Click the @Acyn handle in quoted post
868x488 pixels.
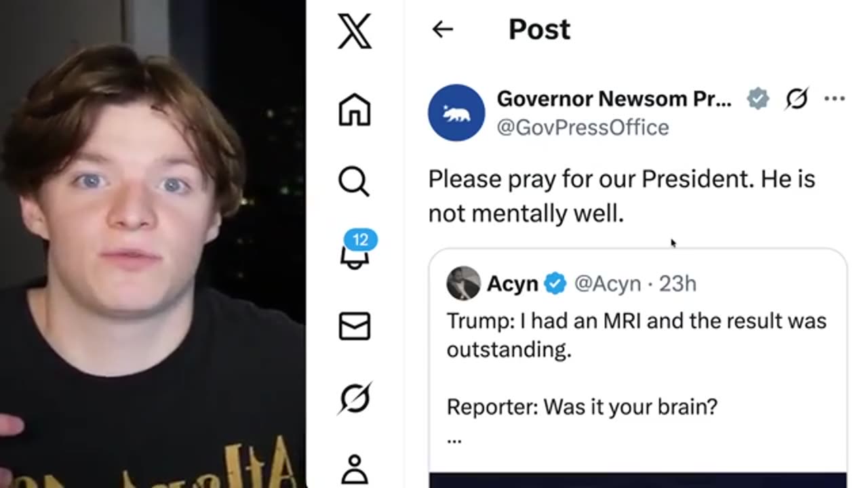608,284
